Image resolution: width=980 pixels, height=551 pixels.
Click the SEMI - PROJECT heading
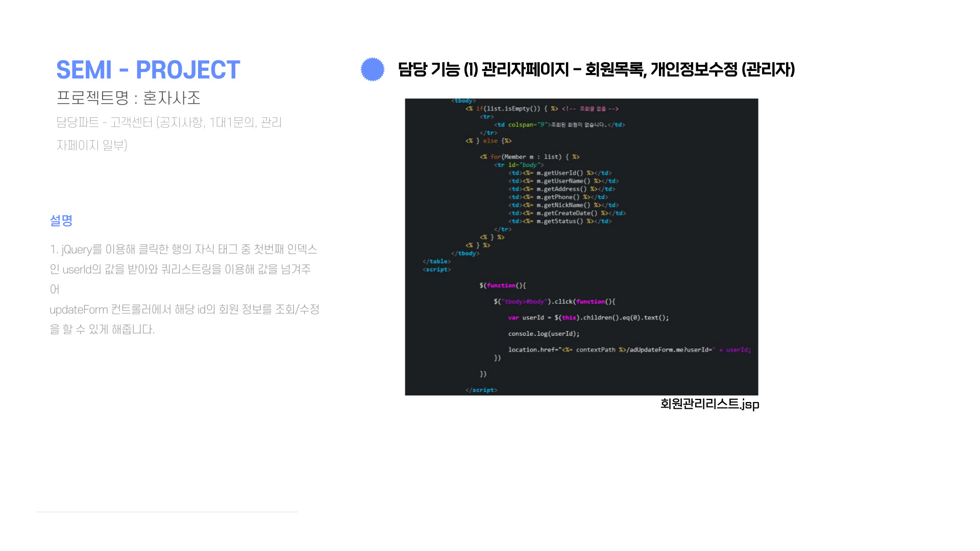148,70
